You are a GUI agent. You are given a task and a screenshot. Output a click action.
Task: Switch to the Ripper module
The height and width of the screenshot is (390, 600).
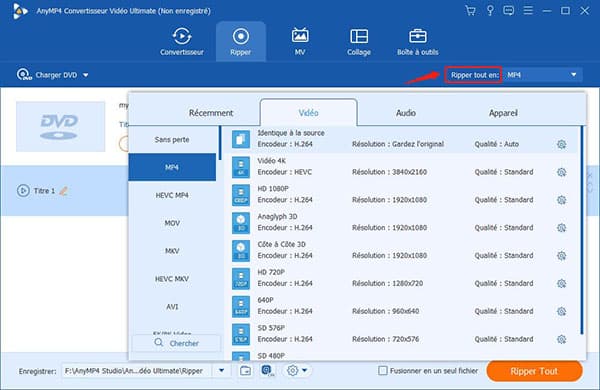coord(241,41)
